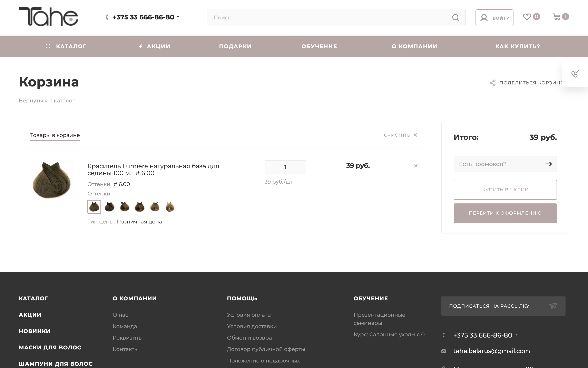Click the quantity value field showing 1
Viewport: 588px width, 368px height.
tap(285, 167)
